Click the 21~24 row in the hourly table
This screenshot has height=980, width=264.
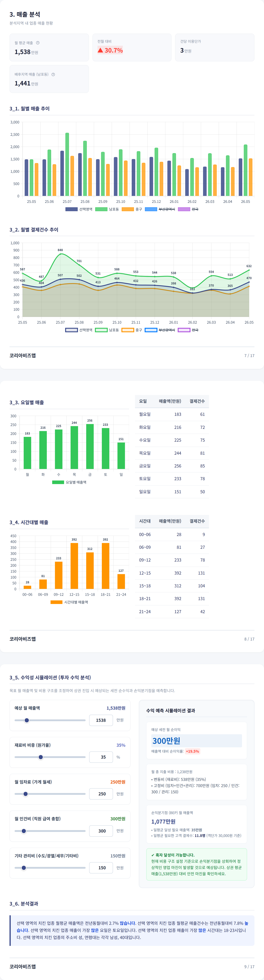[x=172, y=611]
